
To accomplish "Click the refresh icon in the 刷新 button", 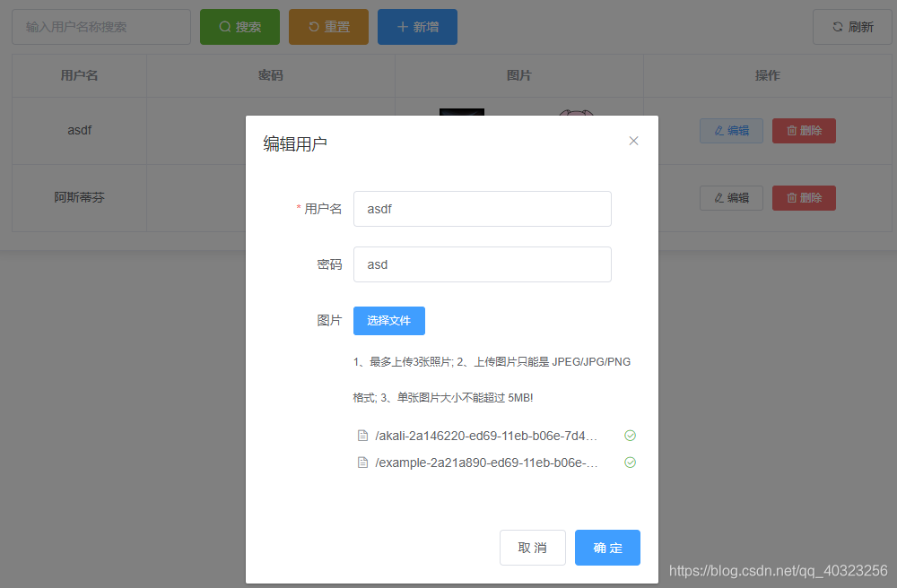I will 840,27.
